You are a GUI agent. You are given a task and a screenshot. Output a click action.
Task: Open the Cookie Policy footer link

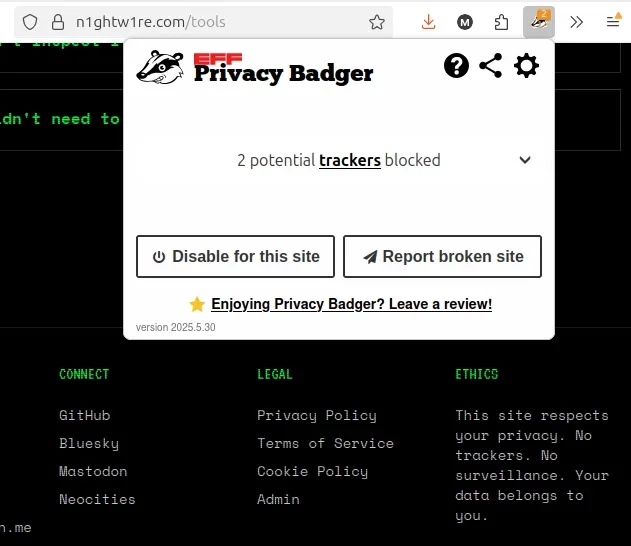[x=313, y=472]
